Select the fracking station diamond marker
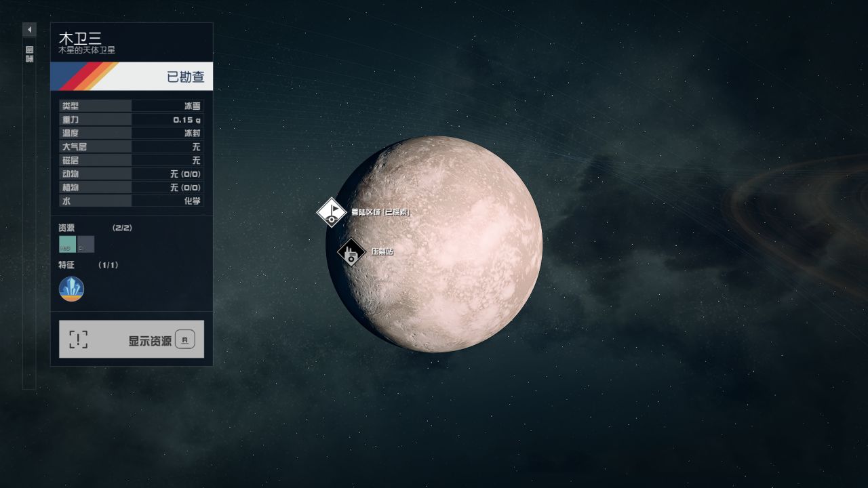Screen dimensions: 868x488 (351, 253)
